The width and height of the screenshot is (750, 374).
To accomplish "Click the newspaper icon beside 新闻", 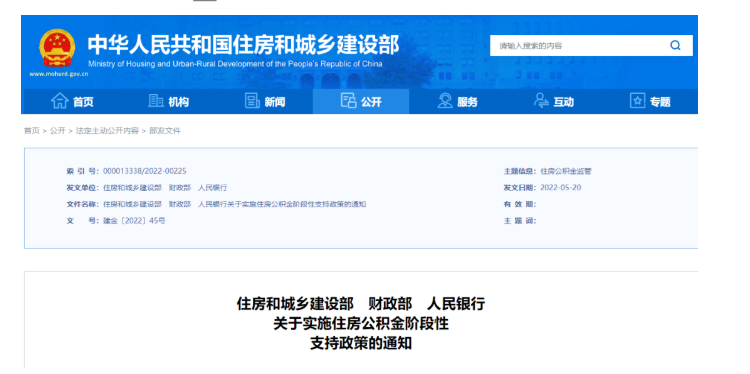I will [252, 101].
